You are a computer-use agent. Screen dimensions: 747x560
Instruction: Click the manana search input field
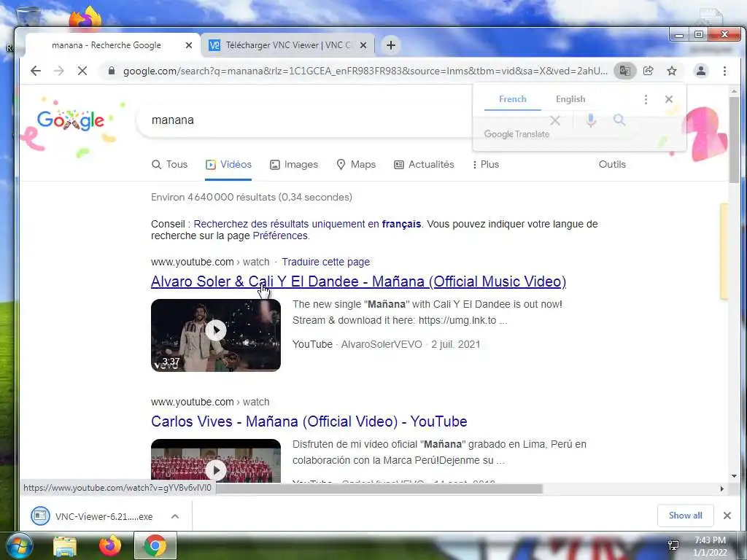click(305, 120)
